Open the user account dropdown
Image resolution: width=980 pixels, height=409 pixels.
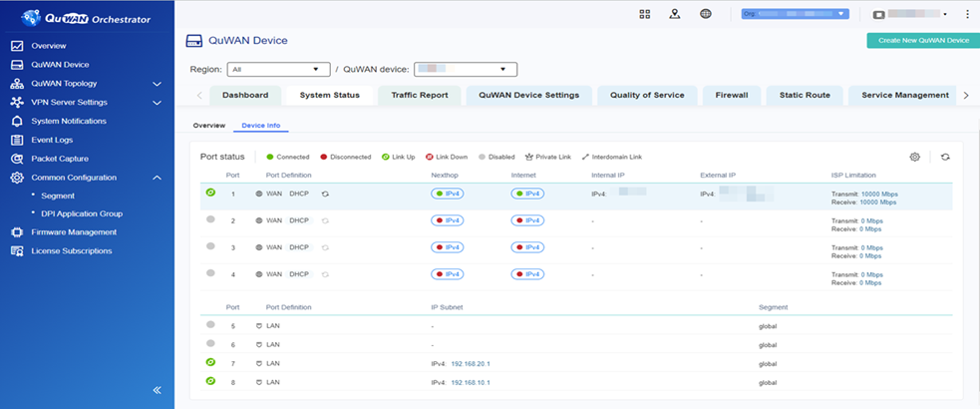point(910,14)
